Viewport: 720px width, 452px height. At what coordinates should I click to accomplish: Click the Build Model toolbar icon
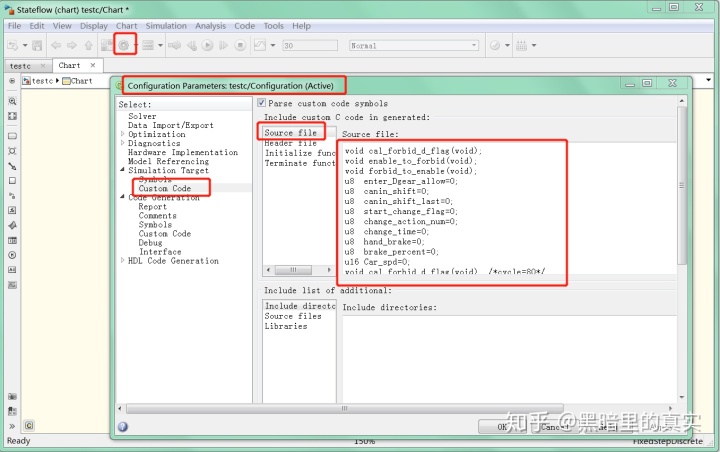[521, 45]
